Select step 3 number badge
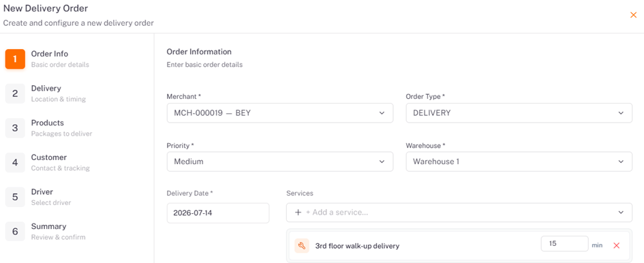Viewport: 644px width, 263px height. [15, 128]
